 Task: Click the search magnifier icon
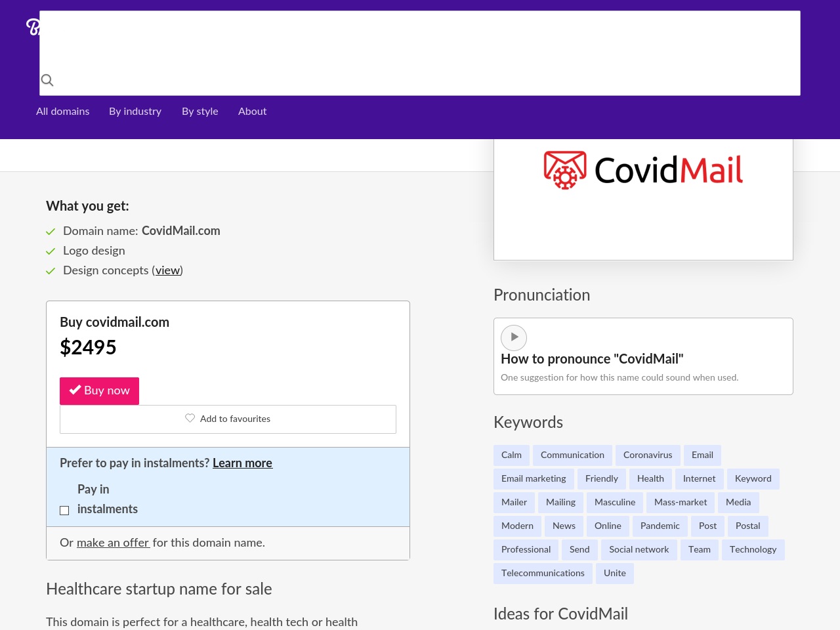coord(47,80)
